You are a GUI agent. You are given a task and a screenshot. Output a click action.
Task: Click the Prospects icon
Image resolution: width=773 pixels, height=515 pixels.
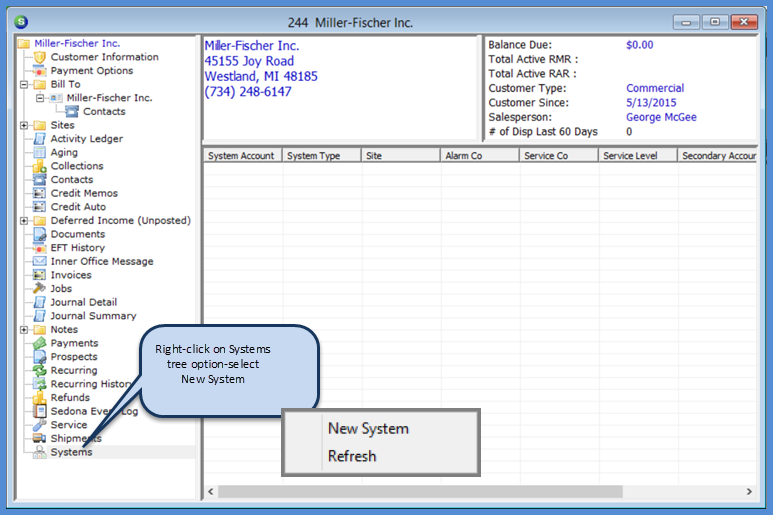[39, 357]
